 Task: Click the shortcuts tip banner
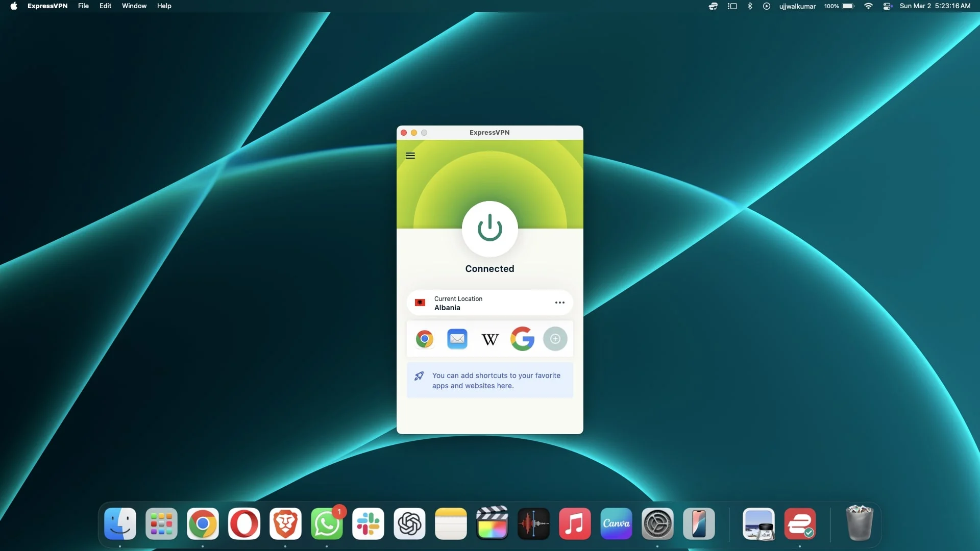(x=489, y=381)
